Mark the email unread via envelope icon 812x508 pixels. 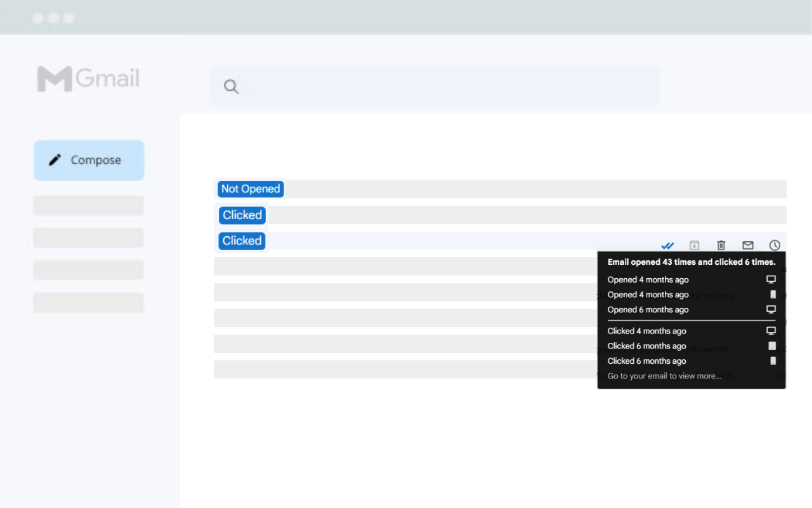(x=747, y=245)
